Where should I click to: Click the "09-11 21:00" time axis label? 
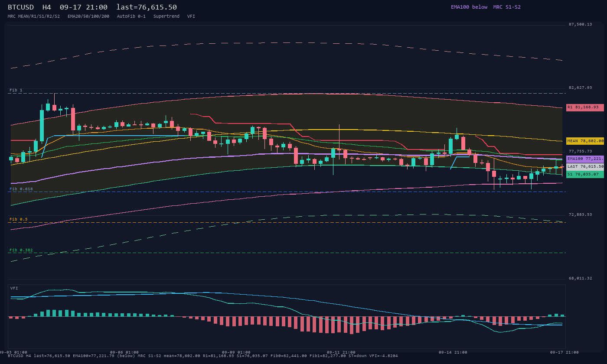click(341, 352)
